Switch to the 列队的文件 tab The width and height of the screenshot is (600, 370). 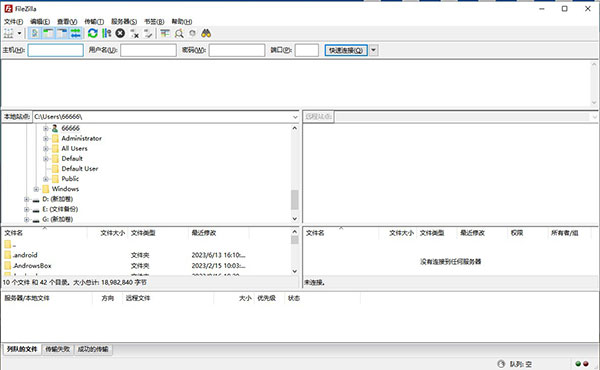pyautogui.click(x=22, y=349)
